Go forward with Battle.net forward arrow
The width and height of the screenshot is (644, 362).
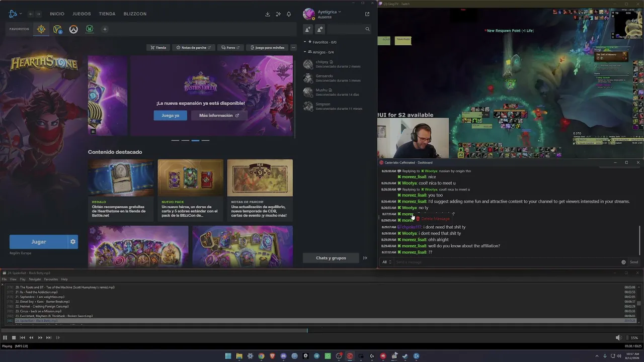click(38, 14)
